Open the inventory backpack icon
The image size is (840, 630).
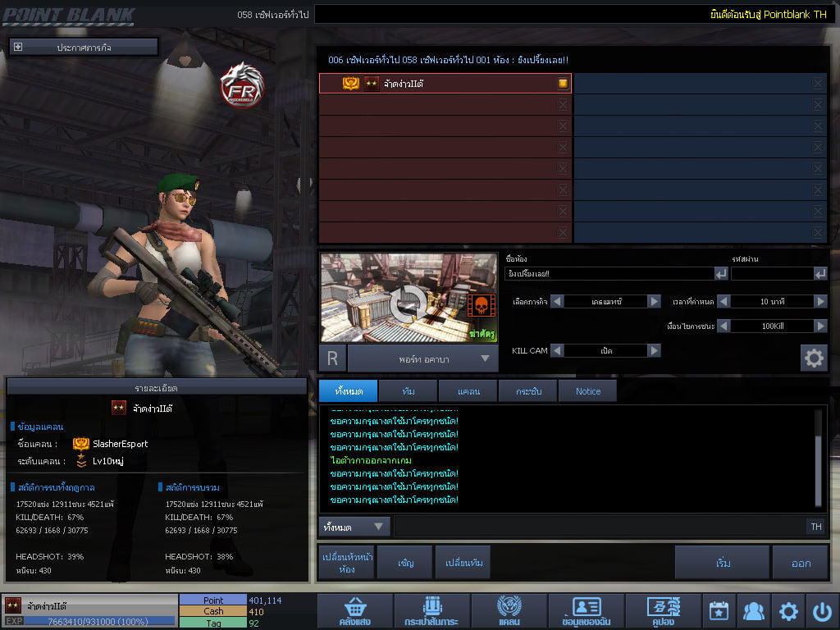pos(431,611)
